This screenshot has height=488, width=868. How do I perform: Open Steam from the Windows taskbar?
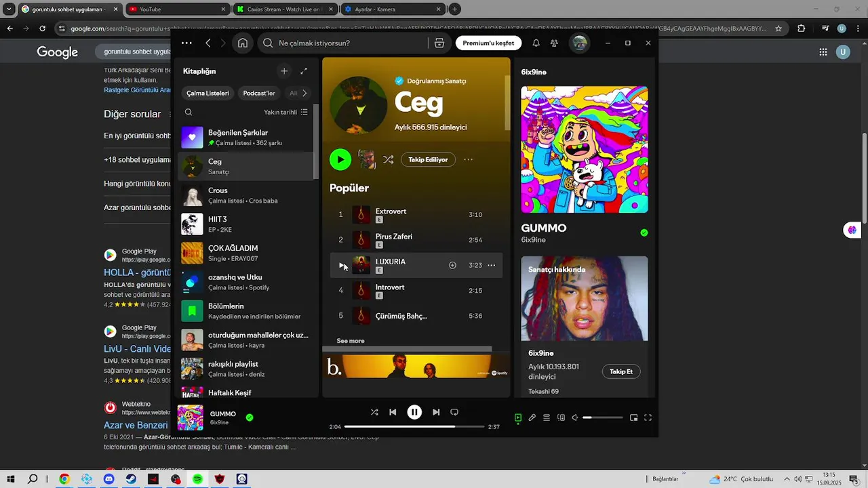click(132, 479)
